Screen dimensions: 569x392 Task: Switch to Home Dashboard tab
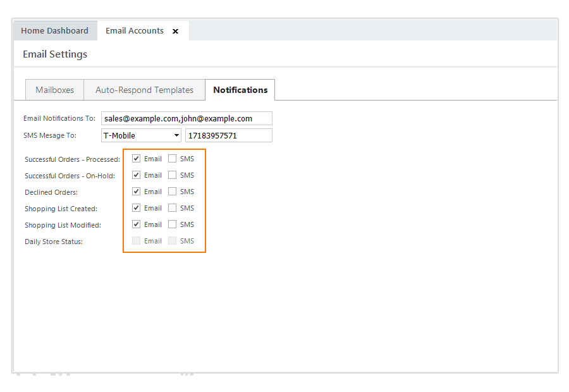pyautogui.click(x=55, y=30)
